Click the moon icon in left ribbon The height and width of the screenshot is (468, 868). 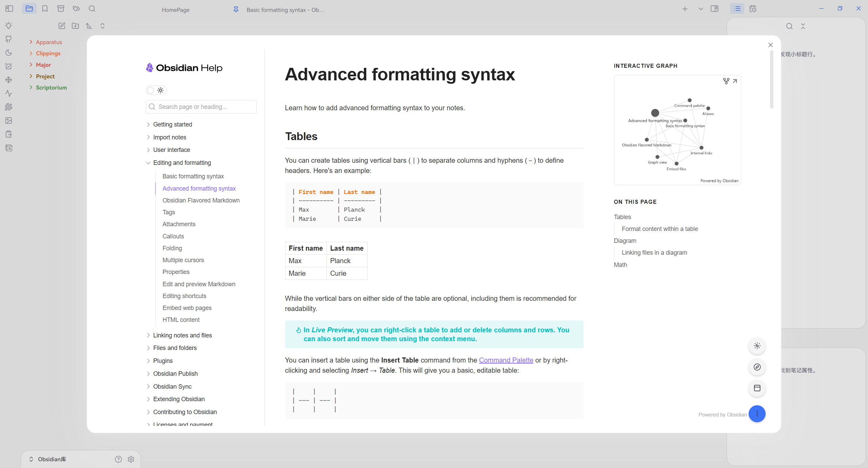point(9,53)
